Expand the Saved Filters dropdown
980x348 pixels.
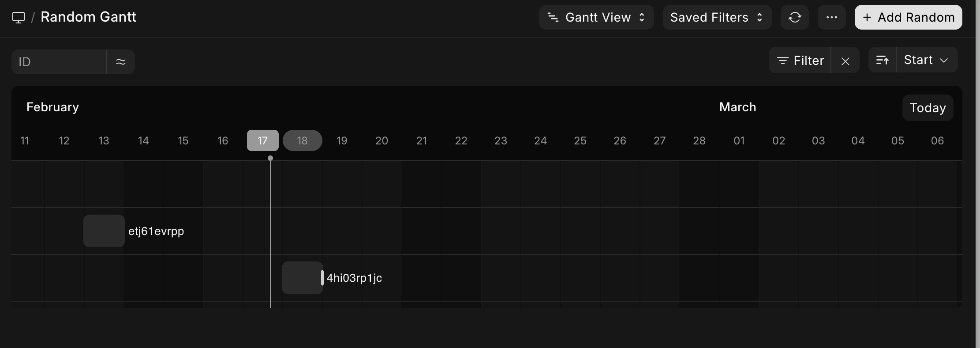point(717,17)
